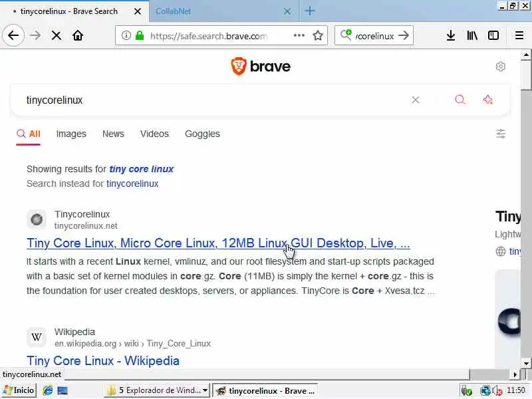Show site information icon in address bar
The height and width of the screenshot is (399, 532).
(126, 35)
